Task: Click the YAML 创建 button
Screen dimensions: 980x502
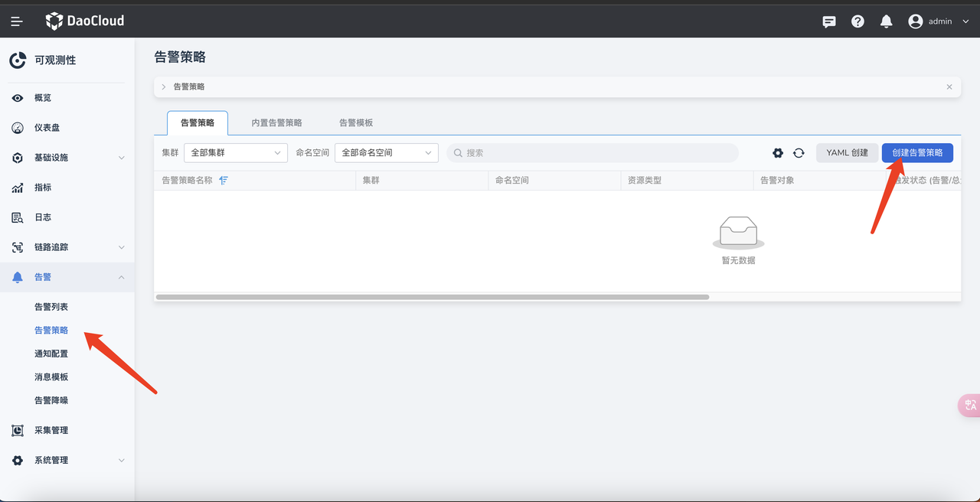Action: 847,153
